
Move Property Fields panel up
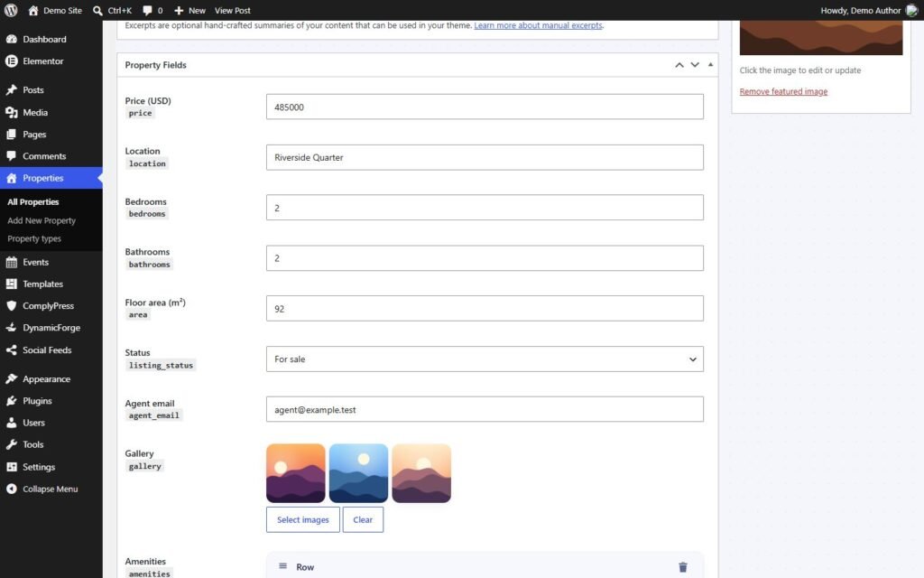click(679, 65)
